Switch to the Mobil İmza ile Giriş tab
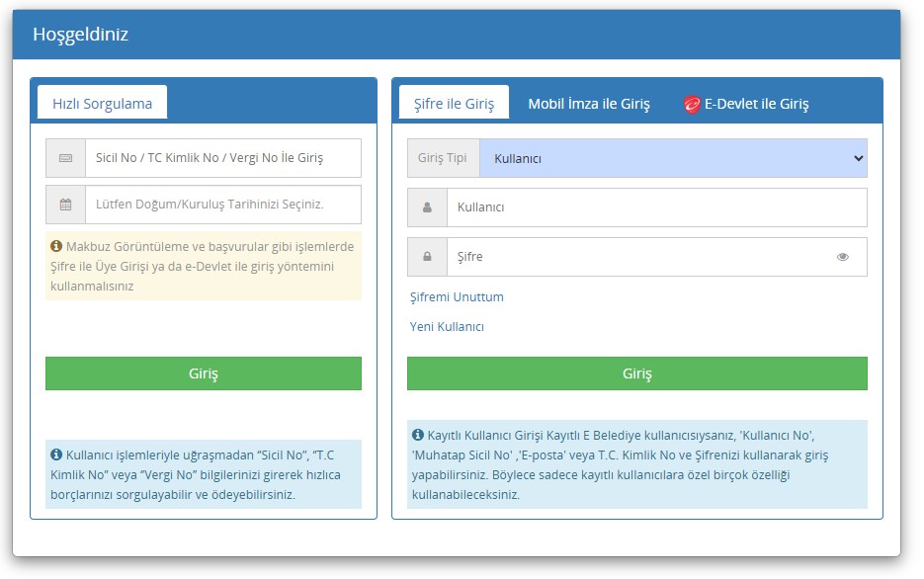Viewport: 924px width, 579px height. point(589,104)
